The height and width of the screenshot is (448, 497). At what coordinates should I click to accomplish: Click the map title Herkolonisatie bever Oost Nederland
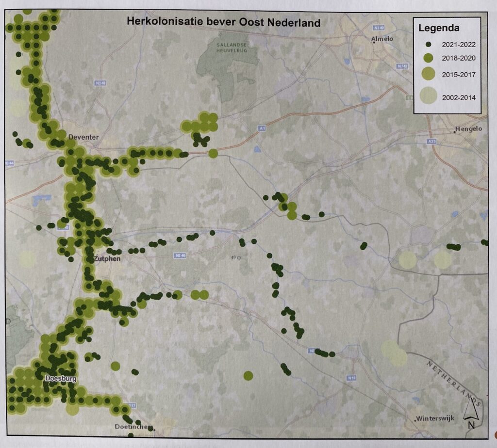pos(223,22)
